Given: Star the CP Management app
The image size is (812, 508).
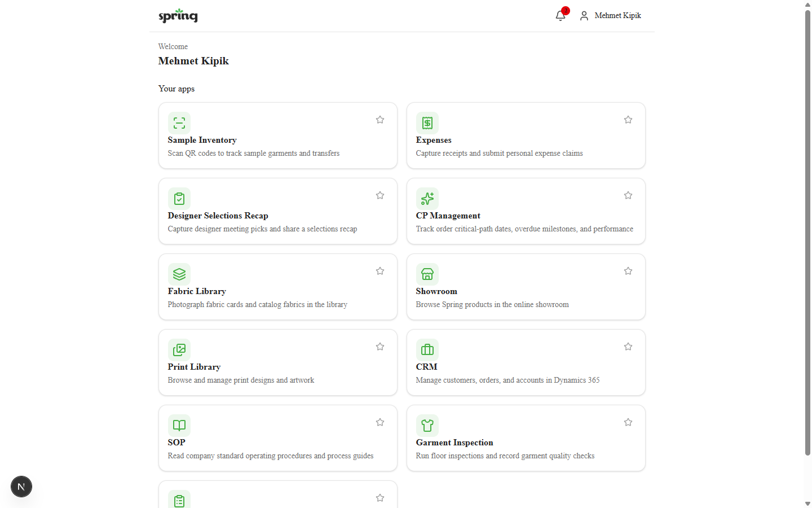Looking at the screenshot, I should coord(628,195).
